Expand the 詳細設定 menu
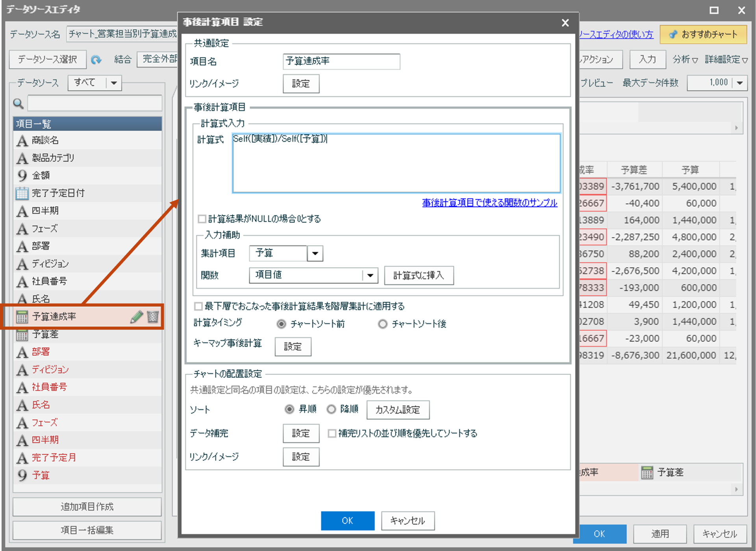 pos(726,59)
